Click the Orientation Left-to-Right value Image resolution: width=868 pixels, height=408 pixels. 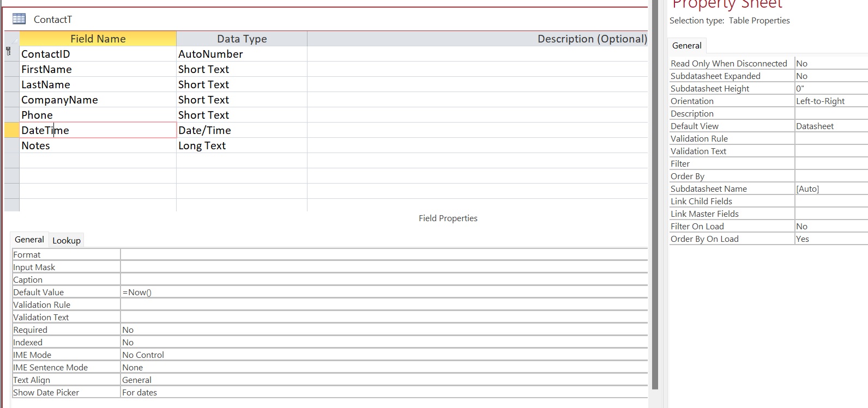[x=830, y=101]
